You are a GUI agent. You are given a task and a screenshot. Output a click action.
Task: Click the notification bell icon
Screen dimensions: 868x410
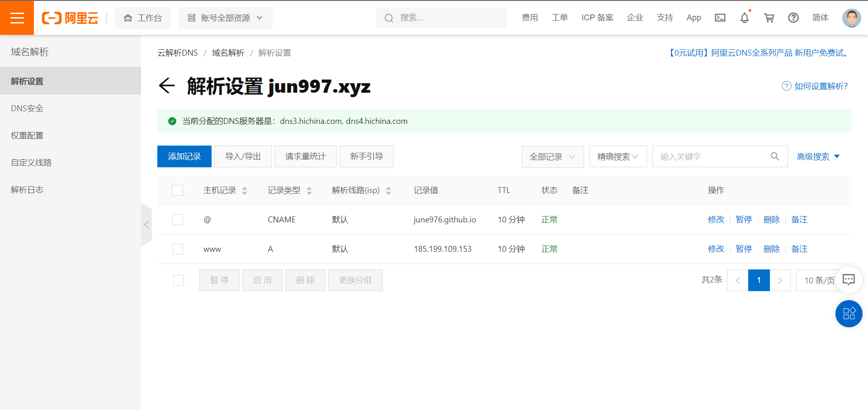click(x=744, y=18)
